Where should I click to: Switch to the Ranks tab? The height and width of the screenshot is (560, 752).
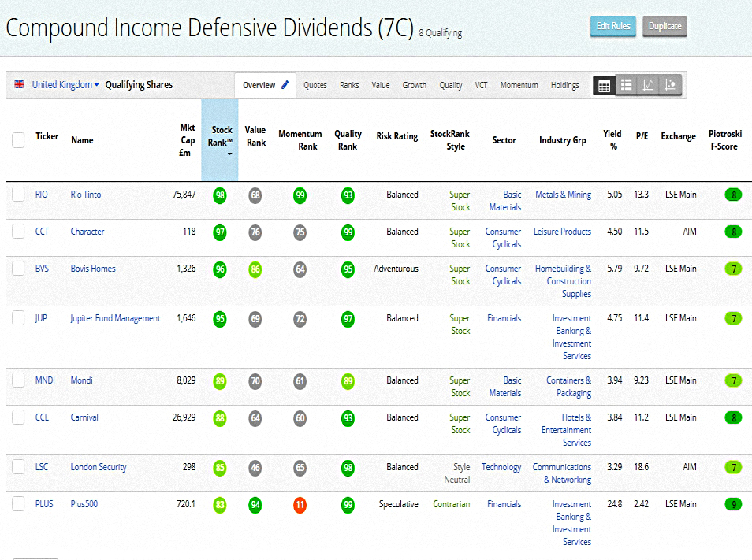[349, 85]
